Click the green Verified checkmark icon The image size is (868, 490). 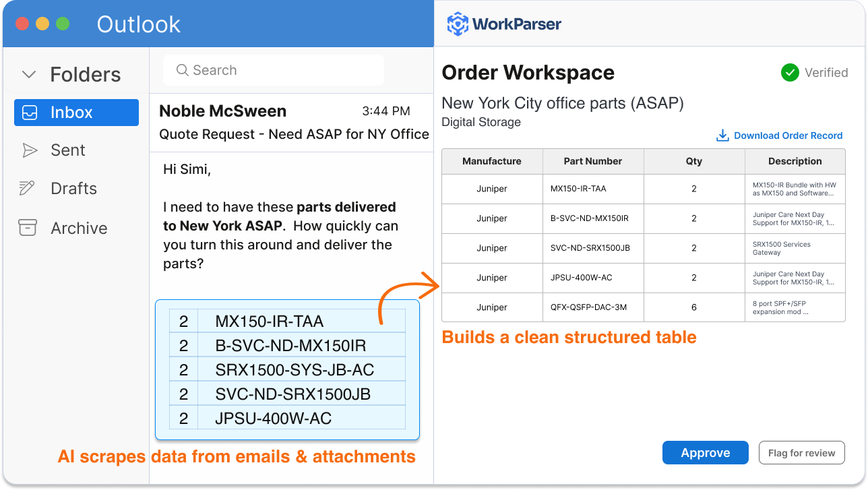790,73
